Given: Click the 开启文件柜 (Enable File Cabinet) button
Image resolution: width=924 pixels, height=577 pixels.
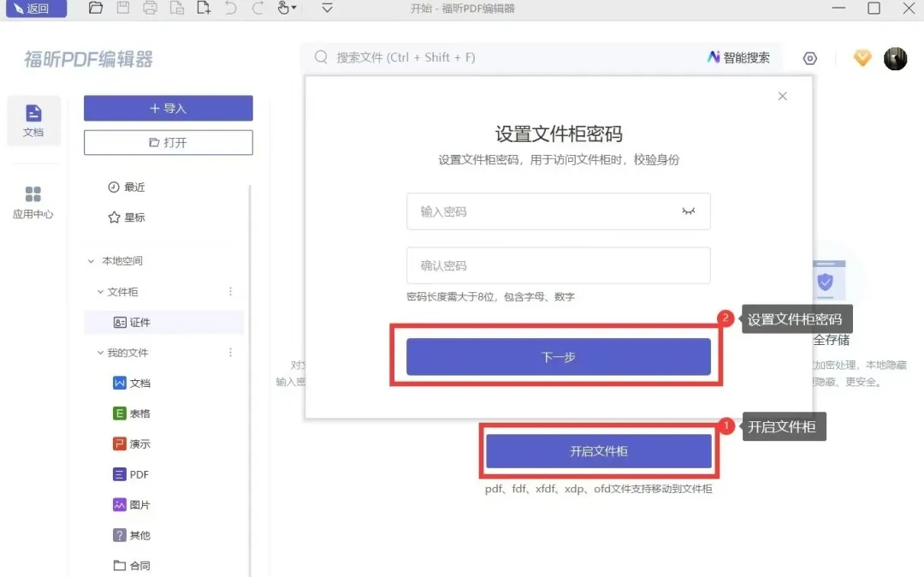Looking at the screenshot, I should 598,451.
